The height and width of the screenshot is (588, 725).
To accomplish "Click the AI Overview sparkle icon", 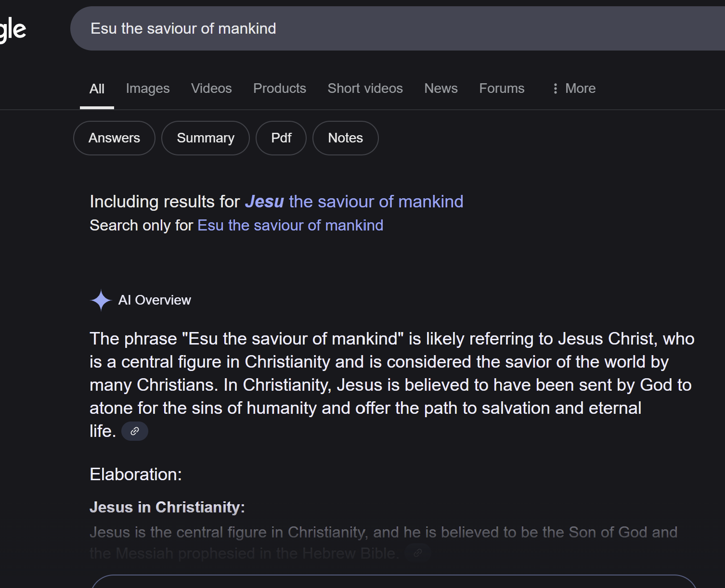I will pos(101,300).
